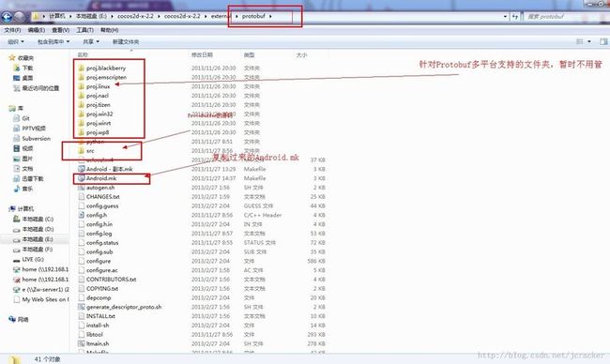Image resolution: width=610 pixels, height=364 pixels.
Task: Click the 本地磁盘 (C:) drive icon
Action: [x=17, y=219]
